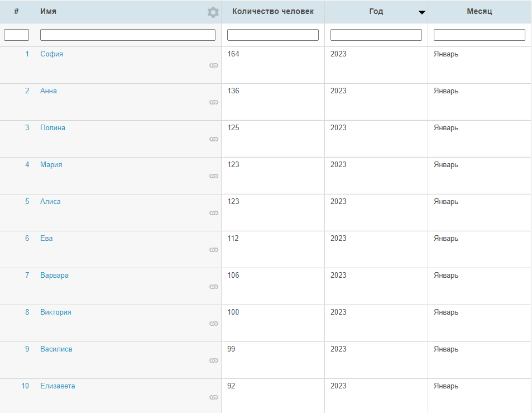
Task: Click the link icon in Ева row
Action: [213, 250]
